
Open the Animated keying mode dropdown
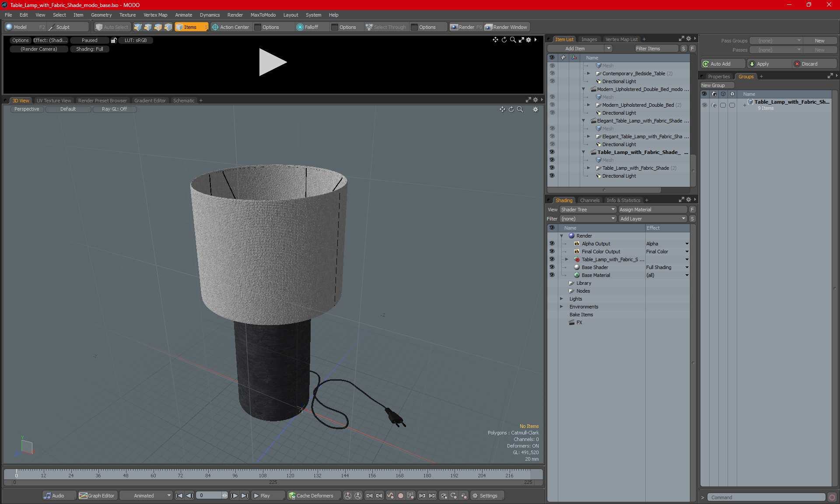[x=147, y=496]
